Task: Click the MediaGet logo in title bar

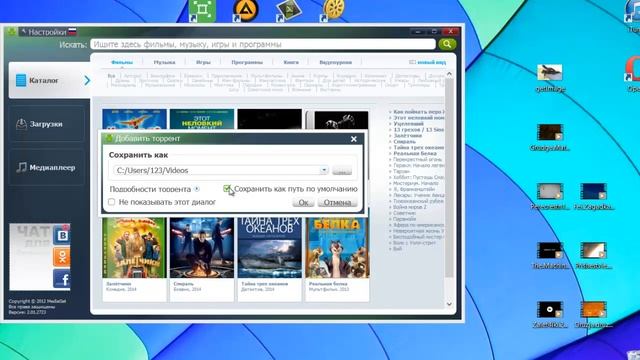Action: pos(12,32)
